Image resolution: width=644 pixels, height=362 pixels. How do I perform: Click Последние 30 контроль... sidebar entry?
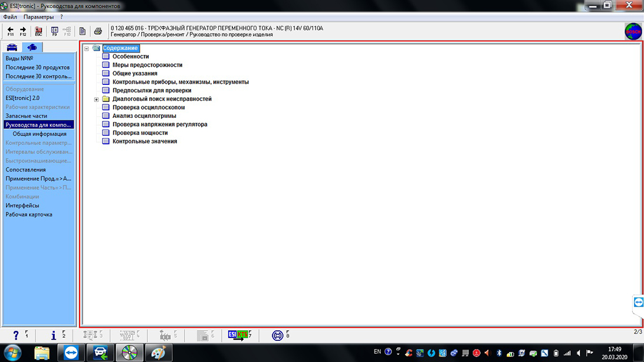click(x=38, y=76)
